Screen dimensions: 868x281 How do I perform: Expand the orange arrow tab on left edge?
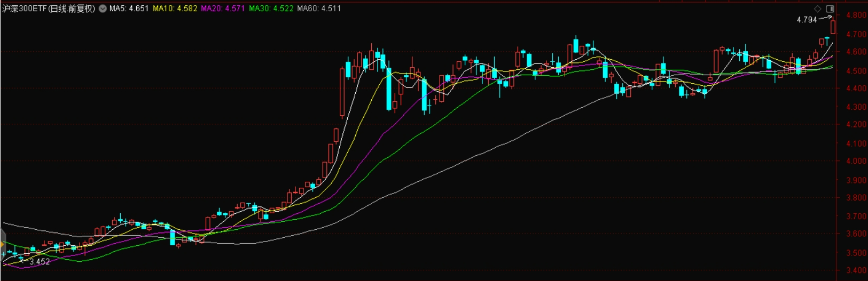point(2,245)
